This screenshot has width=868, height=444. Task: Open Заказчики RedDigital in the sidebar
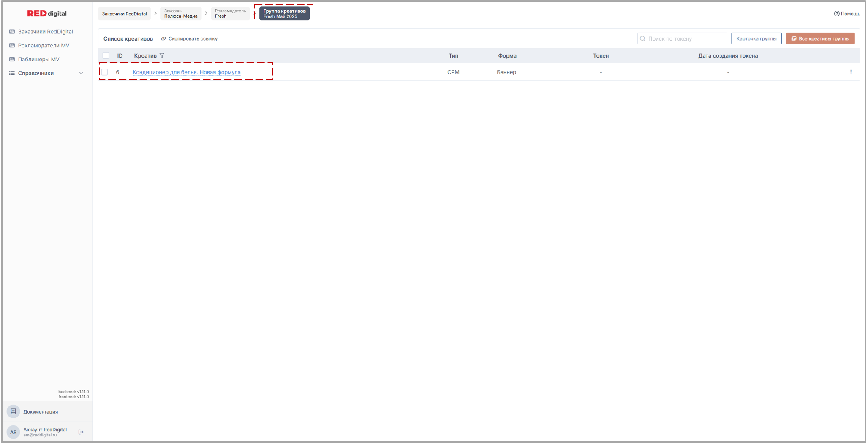[45, 32]
